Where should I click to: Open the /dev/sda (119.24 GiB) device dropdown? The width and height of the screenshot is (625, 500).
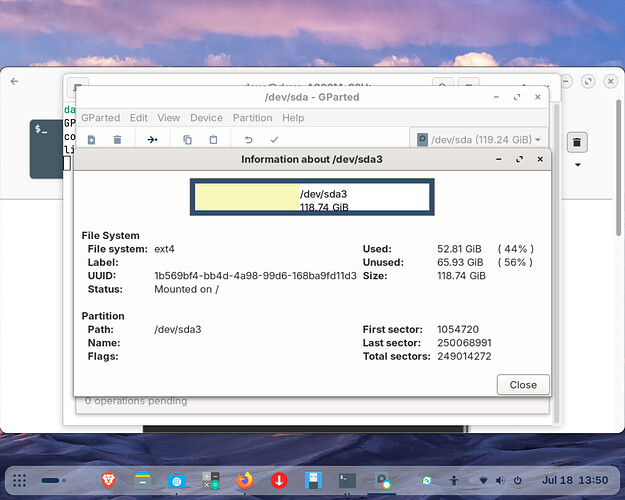pyautogui.click(x=478, y=140)
